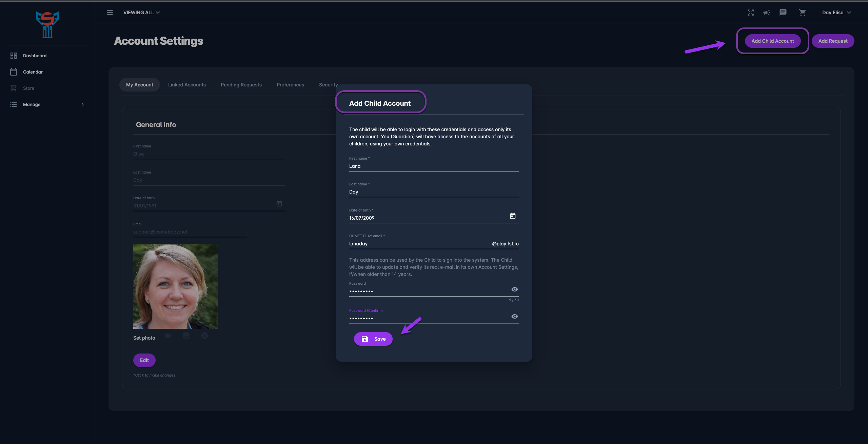Click the hamburger menu icon
Screen dimensions: 868x444
coord(110,13)
